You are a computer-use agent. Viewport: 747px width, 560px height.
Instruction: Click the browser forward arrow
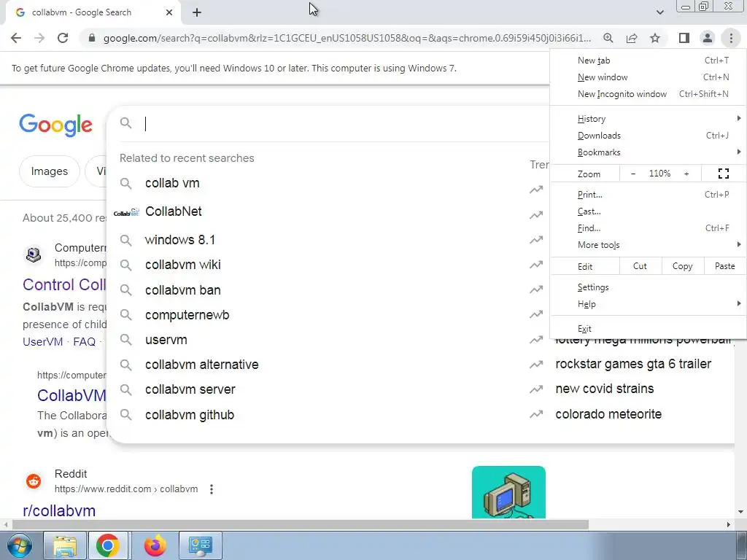39,38
